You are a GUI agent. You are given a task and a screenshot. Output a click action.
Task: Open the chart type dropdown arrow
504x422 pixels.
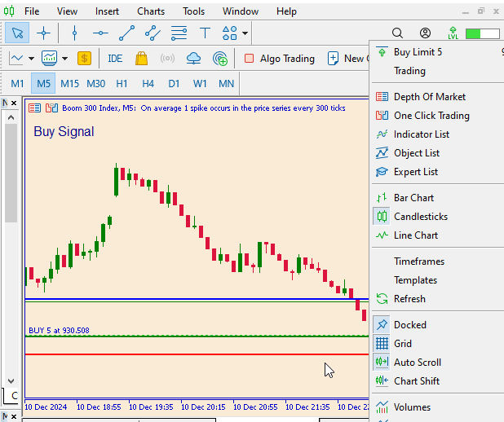tap(31, 59)
